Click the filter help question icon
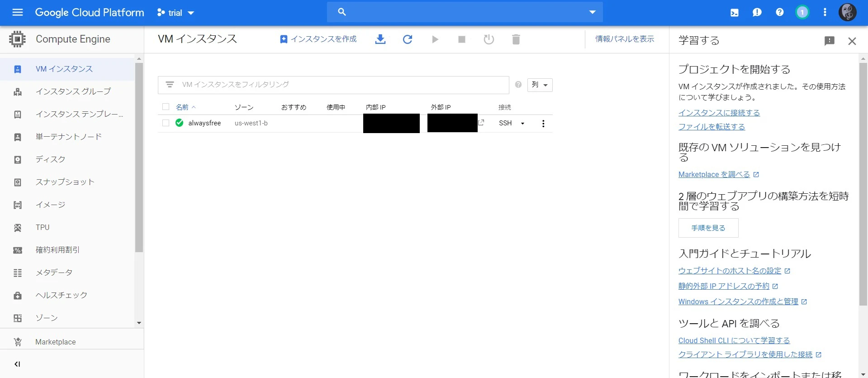This screenshot has width=868, height=378. coord(518,85)
